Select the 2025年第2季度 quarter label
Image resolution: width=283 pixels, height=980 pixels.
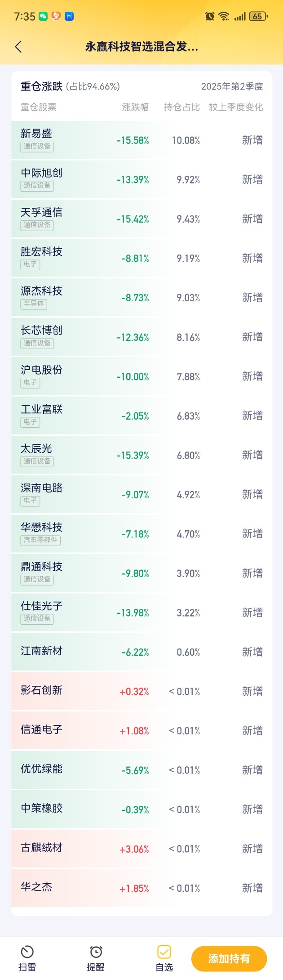coord(232,86)
